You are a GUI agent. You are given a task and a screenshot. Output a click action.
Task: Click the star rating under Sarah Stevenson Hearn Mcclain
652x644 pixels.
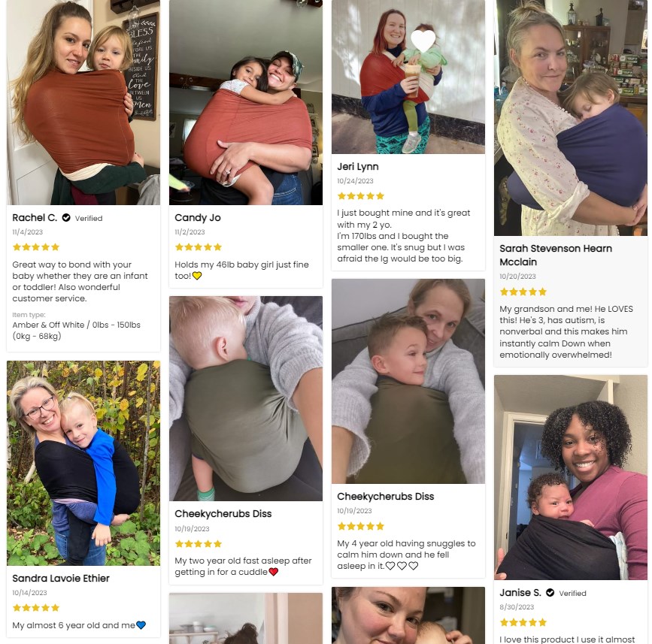point(523,292)
